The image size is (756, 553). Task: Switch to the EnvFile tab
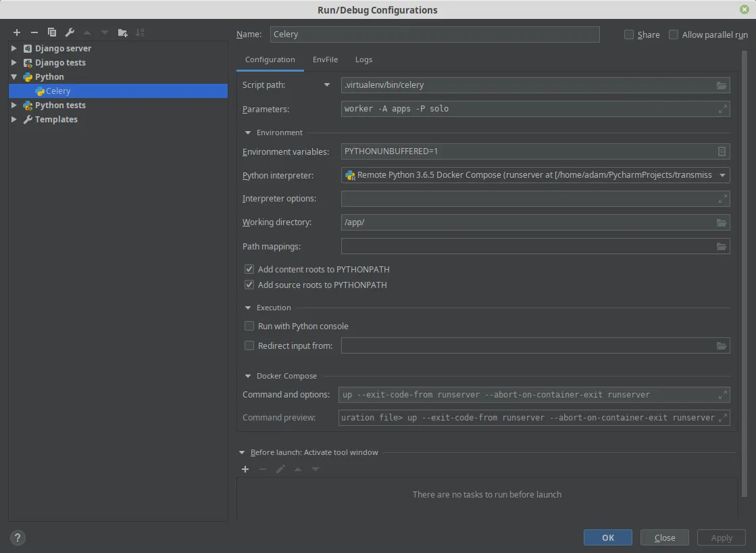[325, 60]
